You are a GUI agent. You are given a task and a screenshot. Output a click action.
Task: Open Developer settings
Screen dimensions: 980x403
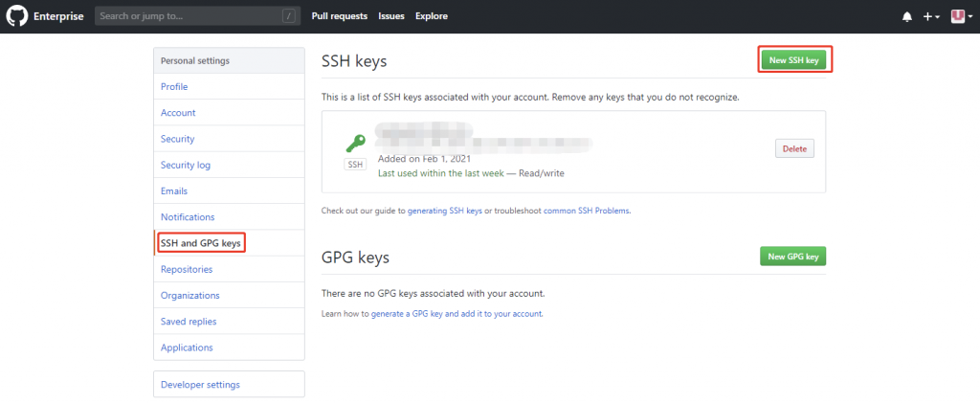click(x=200, y=385)
